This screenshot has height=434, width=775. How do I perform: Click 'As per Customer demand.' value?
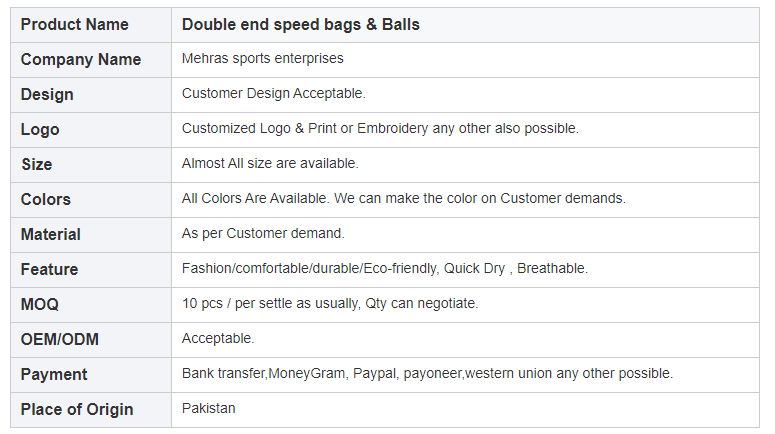coord(263,234)
